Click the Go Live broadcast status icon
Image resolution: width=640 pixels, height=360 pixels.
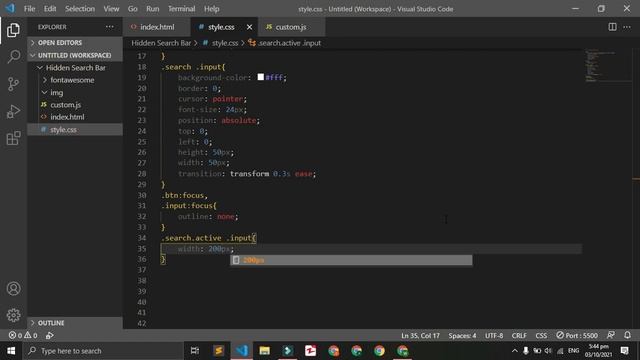click(49, 336)
